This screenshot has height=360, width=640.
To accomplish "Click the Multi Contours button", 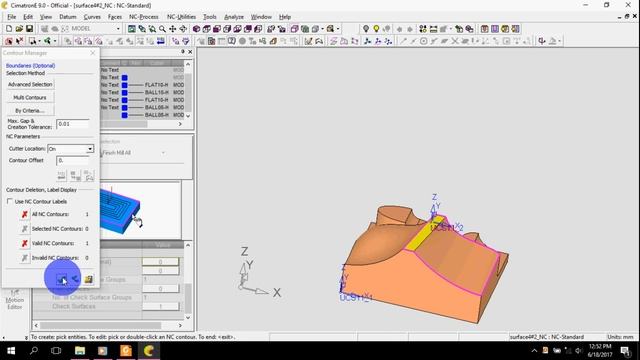I will pos(30,98).
